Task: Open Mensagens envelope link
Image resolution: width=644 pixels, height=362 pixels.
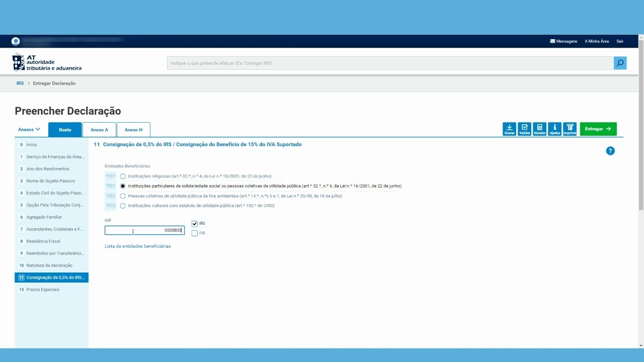Action: pos(563,41)
